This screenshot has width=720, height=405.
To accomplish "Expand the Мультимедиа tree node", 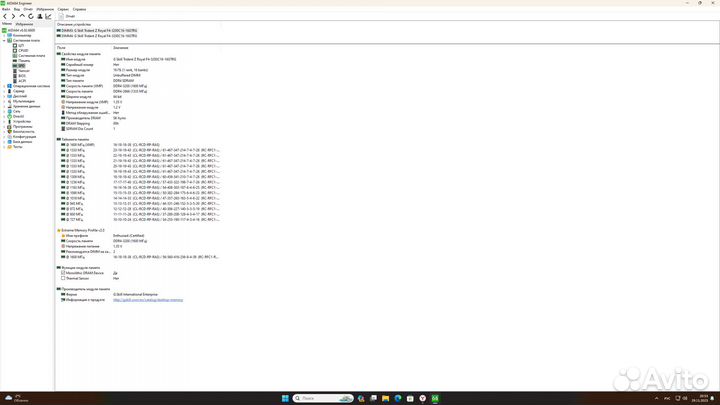I will coord(4,101).
